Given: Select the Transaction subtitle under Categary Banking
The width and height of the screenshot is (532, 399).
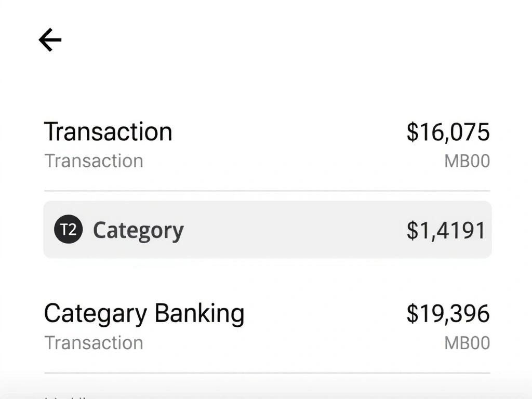Looking at the screenshot, I should point(94,343).
